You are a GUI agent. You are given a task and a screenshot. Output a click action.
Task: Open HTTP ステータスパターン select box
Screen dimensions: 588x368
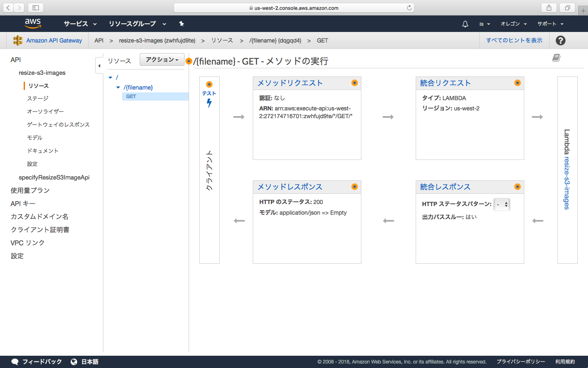(502, 204)
